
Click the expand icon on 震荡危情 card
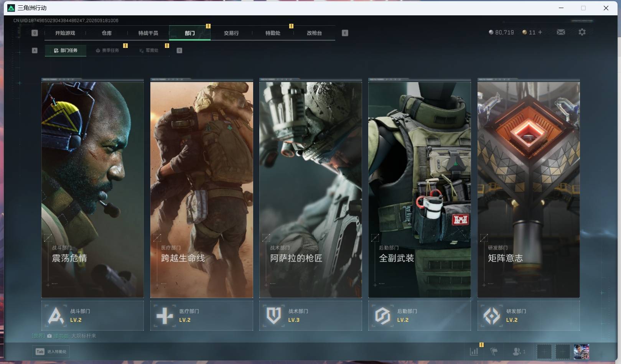click(48, 238)
